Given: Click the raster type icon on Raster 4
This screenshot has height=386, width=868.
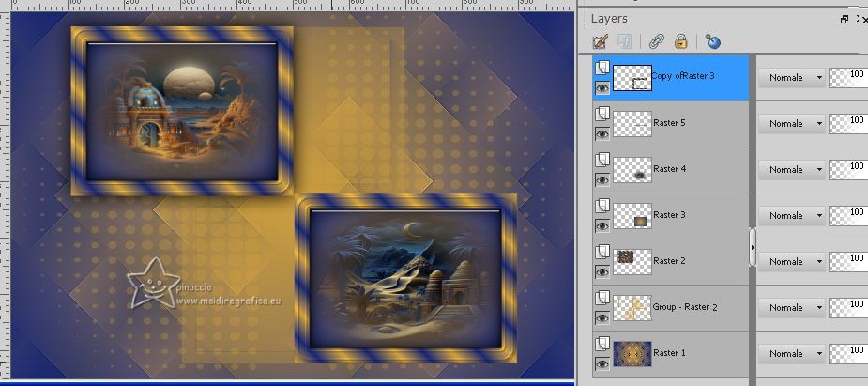Looking at the screenshot, I should click(x=602, y=160).
